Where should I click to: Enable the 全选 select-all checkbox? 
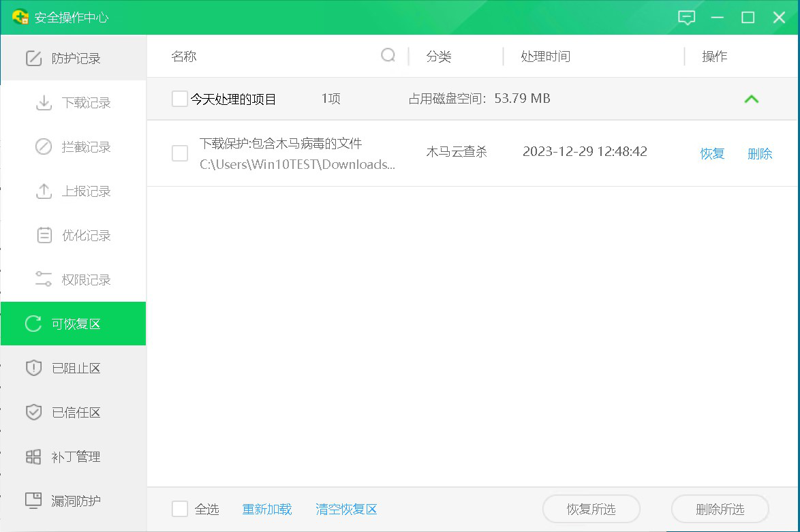click(180, 509)
